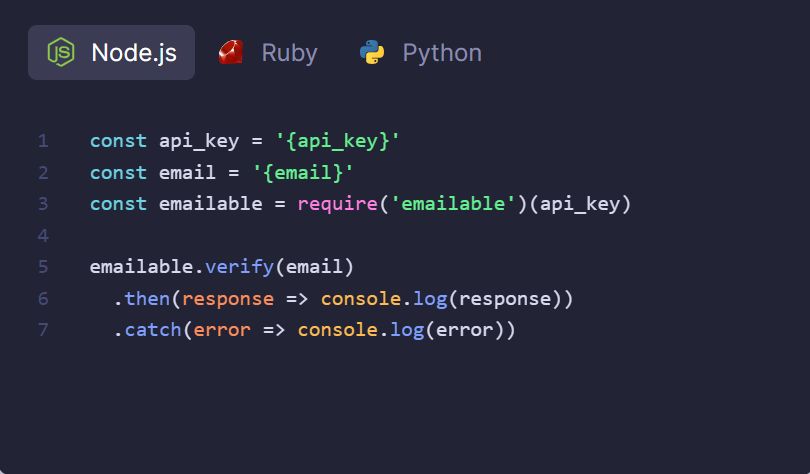Click the Python snake logo icon
Screen dimensions: 810x474
click(372, 52)
